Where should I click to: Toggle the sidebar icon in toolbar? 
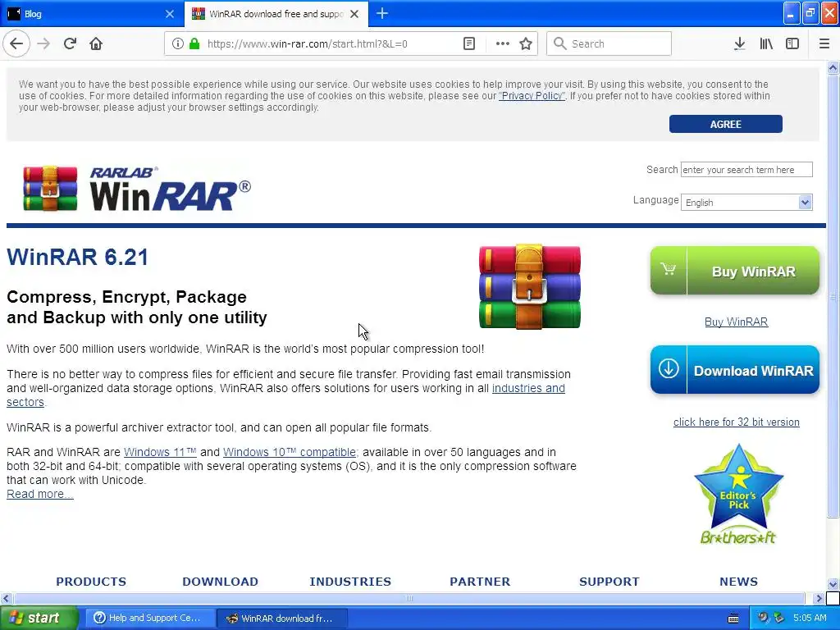coord(792,43)
